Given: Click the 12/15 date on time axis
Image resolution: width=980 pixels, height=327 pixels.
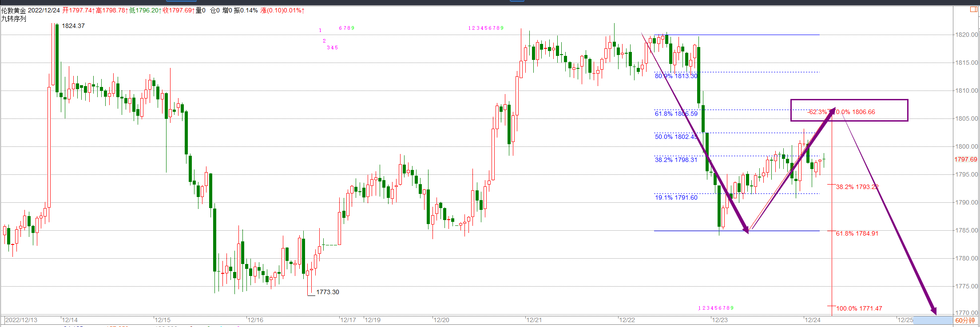Looking at the screenshot, I should pyautogui.click(x=163, y=320).
